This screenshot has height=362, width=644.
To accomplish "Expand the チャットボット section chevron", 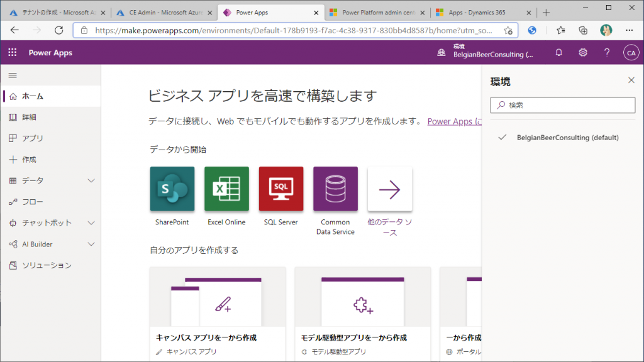I will (91, 223).
